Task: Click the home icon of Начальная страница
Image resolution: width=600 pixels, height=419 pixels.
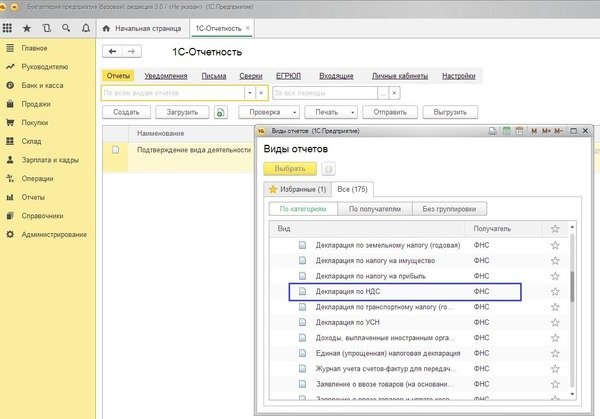Action: 106,28
